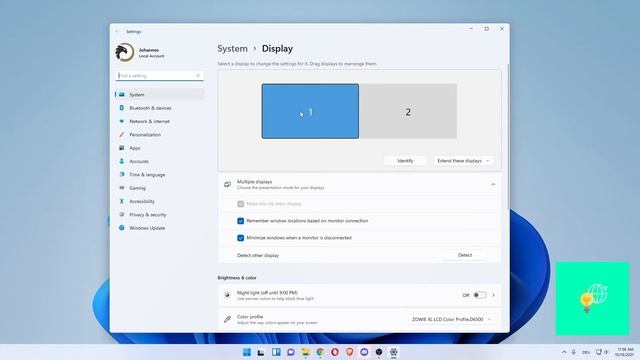Launch Brave browser from taskbar
This screenshot has width=640, height=360.
(349, 352)
